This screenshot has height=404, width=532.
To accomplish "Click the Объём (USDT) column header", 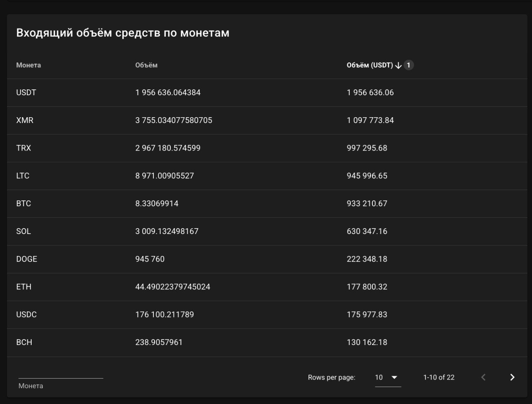I will [x=369, y=65].
